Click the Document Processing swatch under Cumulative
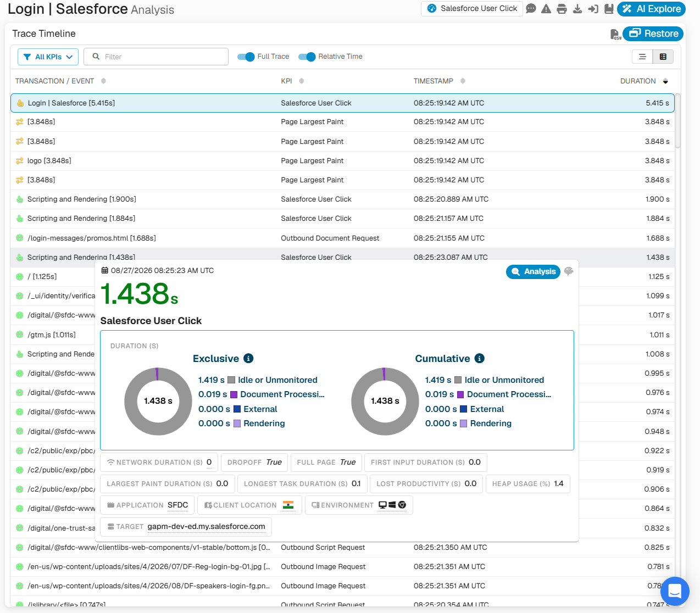 coord(460,394)
